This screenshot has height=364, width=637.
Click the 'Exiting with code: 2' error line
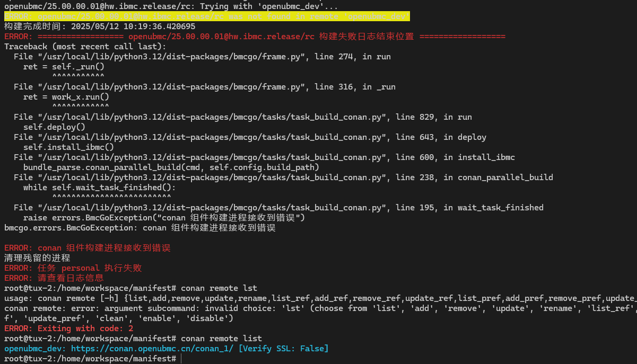(69, 329)
